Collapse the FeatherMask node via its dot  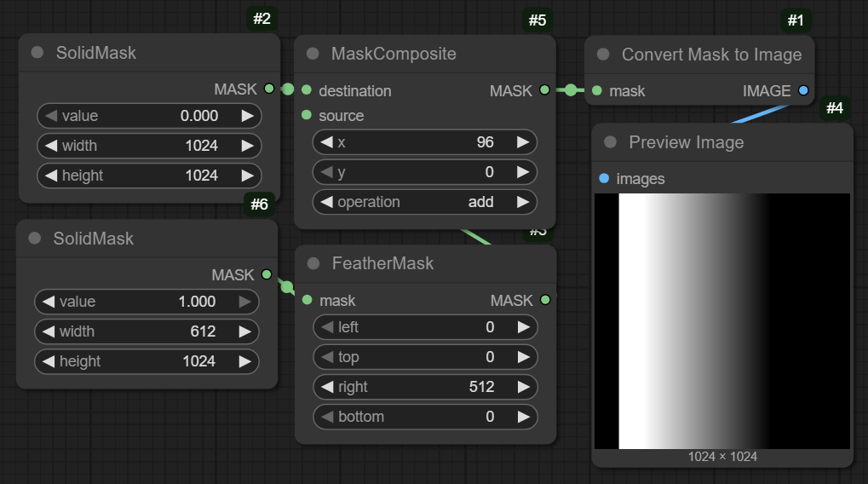[x=313, y=263]
